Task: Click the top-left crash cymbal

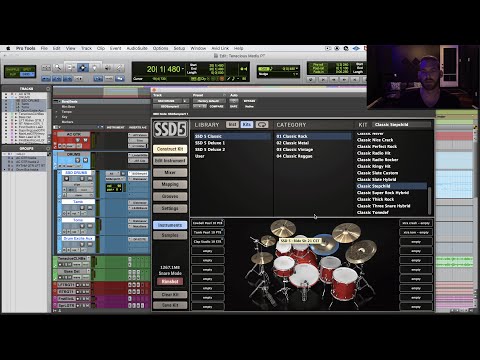Action: (283, 228)
